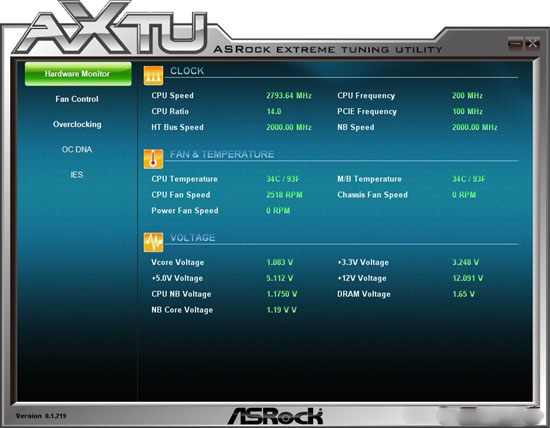Click the PCIE Frequency value 100 MHz
This screenshot has width=550, height=428.
[467, 111]
